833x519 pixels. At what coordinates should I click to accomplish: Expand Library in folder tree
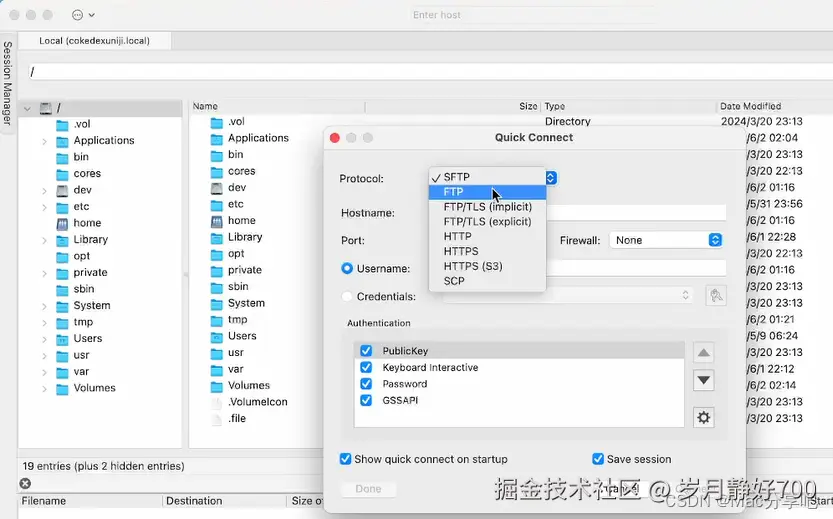(x=45, y=240)
